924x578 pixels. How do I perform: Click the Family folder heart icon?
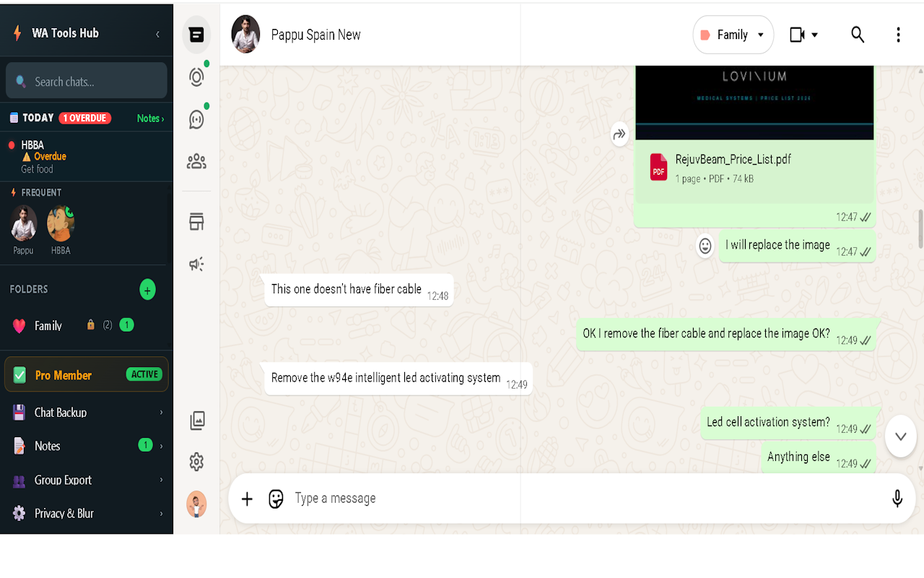click(x=19, y=326)
